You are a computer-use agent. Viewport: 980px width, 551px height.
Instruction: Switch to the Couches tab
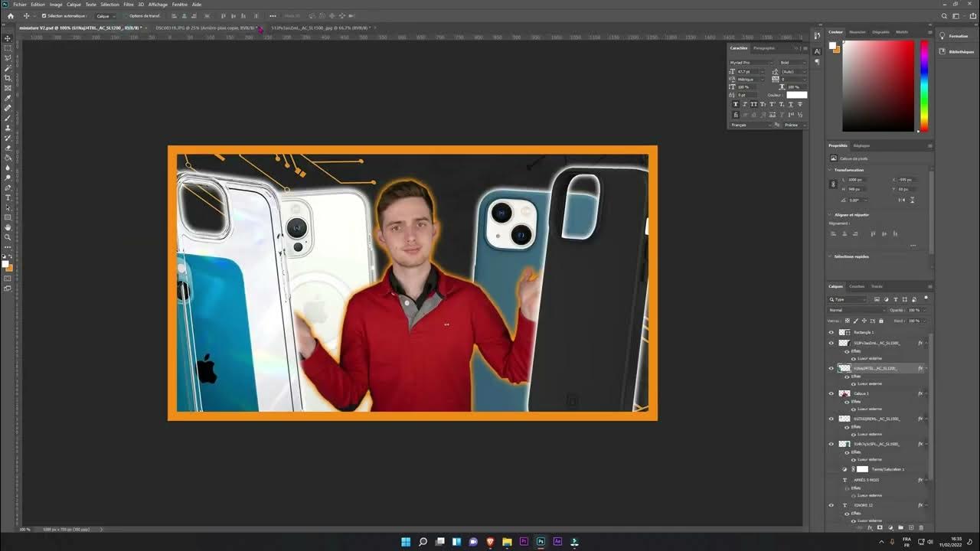coord(857,286)
